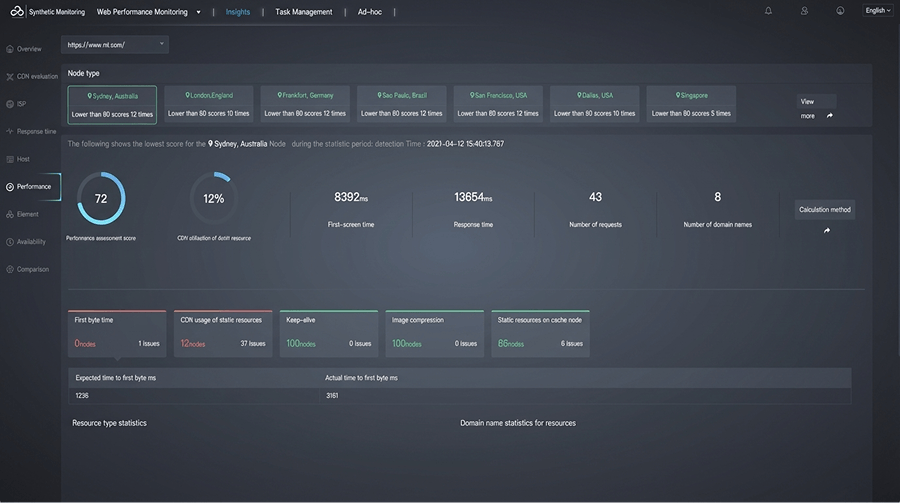Open CDN evaluation in the sidebar
This screenshot has height=504, width=900.
[37, 77]
